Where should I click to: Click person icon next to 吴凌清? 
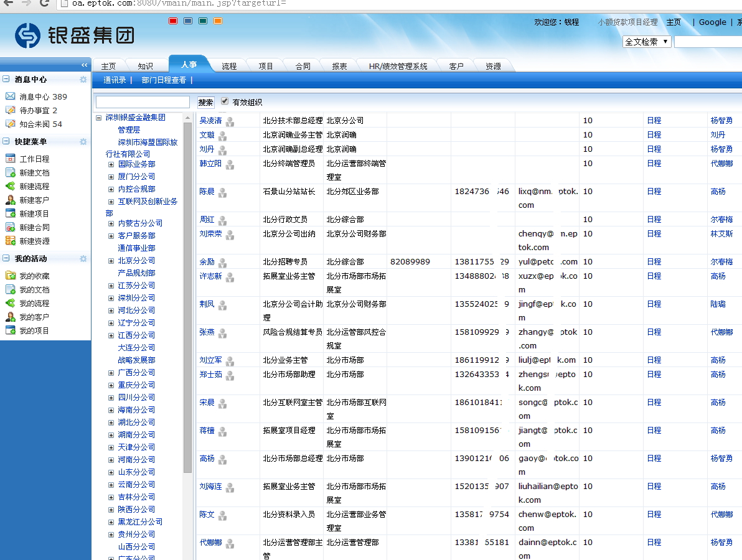[x=230, y=121]
